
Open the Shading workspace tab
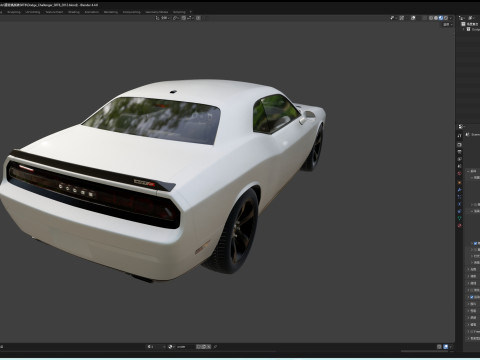pyautogui.click(x=74, y=12)
